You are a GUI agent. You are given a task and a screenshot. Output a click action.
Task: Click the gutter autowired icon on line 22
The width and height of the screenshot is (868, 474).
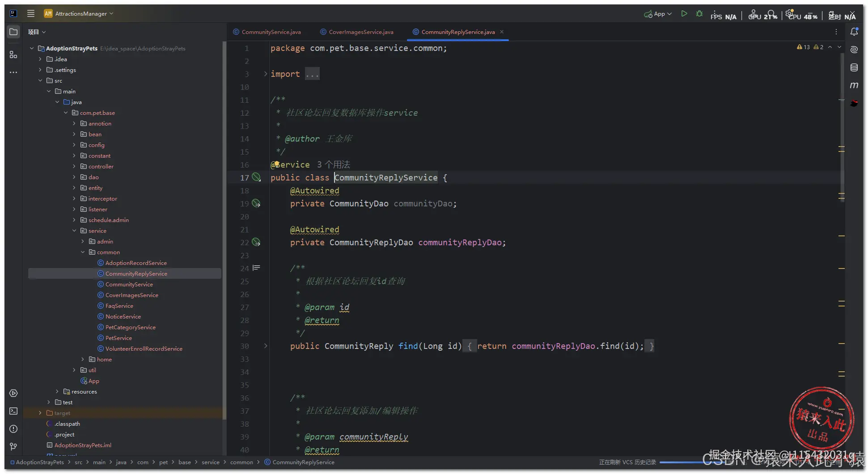[256, 242]
